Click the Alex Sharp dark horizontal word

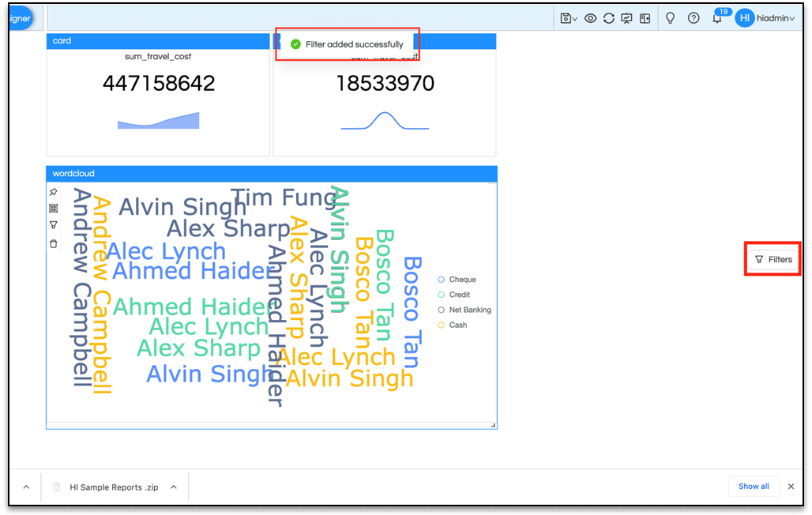tap(228, 228)
